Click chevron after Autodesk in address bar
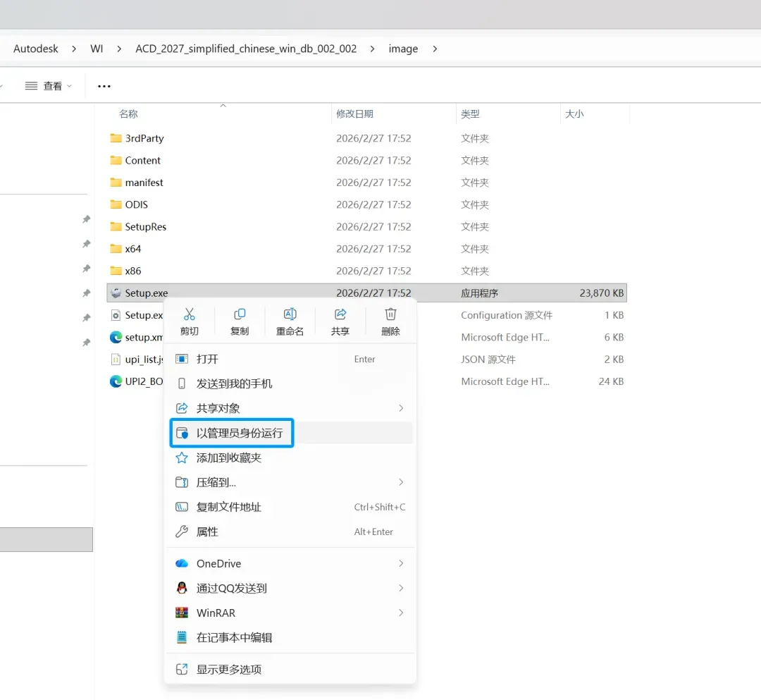761x700 pixels. point(74,49)
